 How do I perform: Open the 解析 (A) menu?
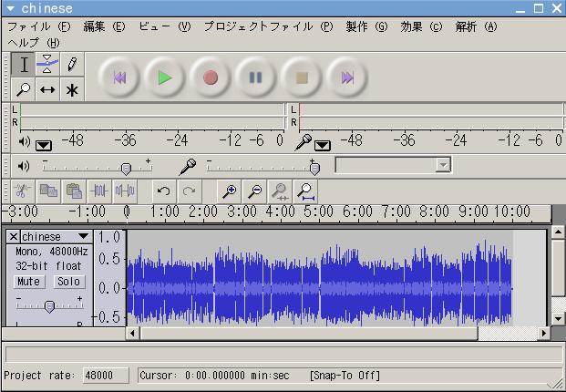pos(476,26)
